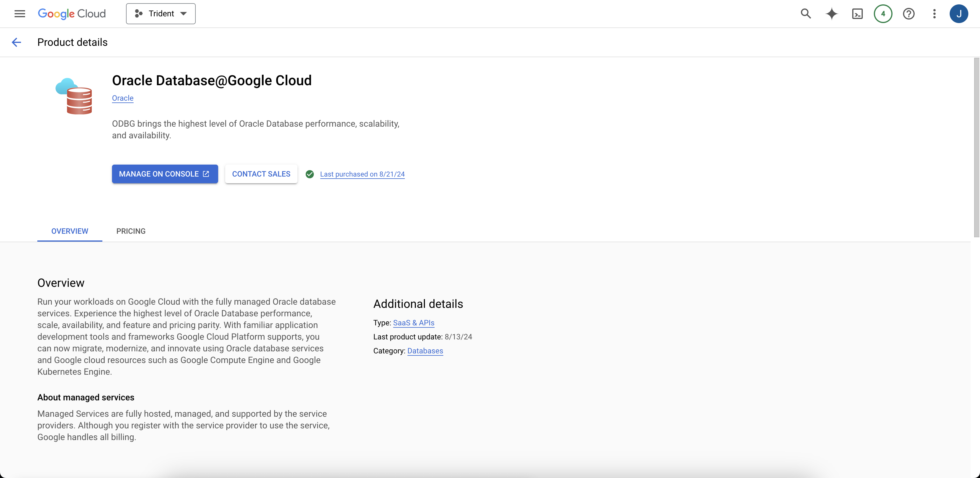Click Manage on Console
Screen dimensions: 980x478
(x=165, y=174)
